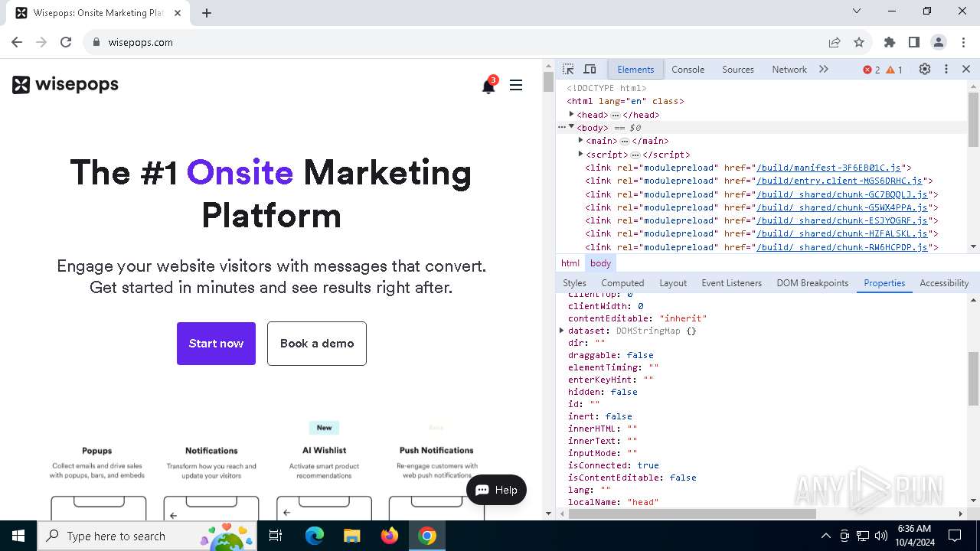The image size is (980, 551).
Task: Open Task View on taskbar
Action: (276, 536)
